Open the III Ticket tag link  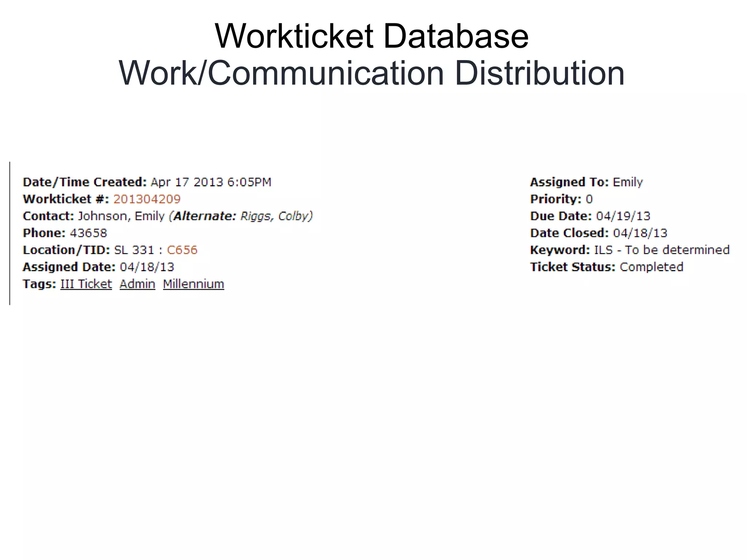tap(86, 284)
